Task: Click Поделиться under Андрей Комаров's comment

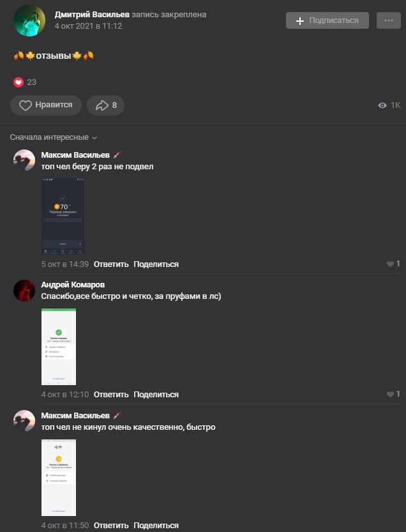Action: pyautogui.click(x=156, y=395)
